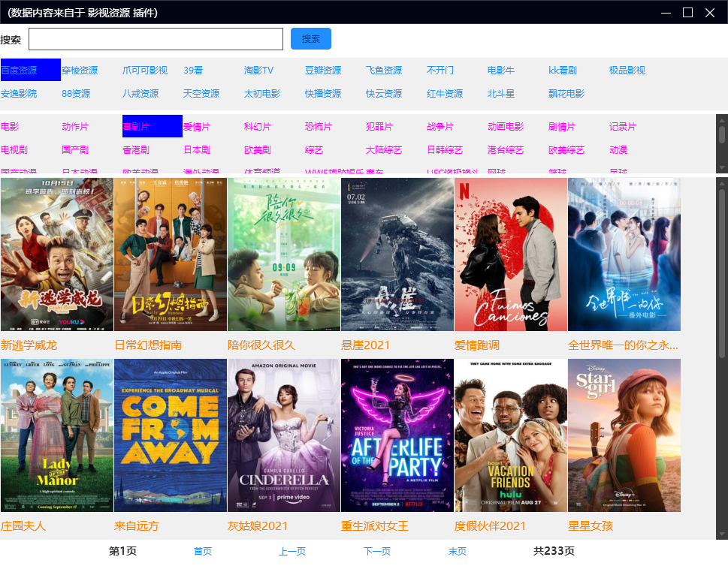Select the 飘花电影 source
728x566 pixels.
(566, 93)
